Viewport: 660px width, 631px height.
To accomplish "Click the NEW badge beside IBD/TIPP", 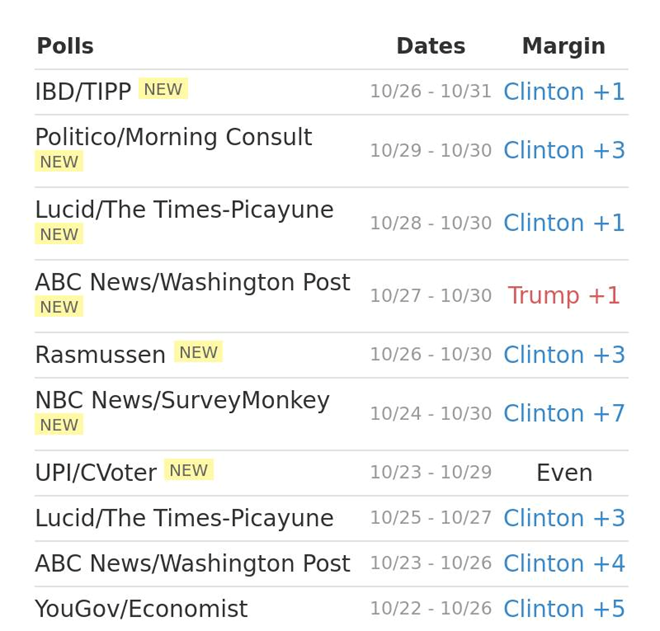I will point(163,90).
